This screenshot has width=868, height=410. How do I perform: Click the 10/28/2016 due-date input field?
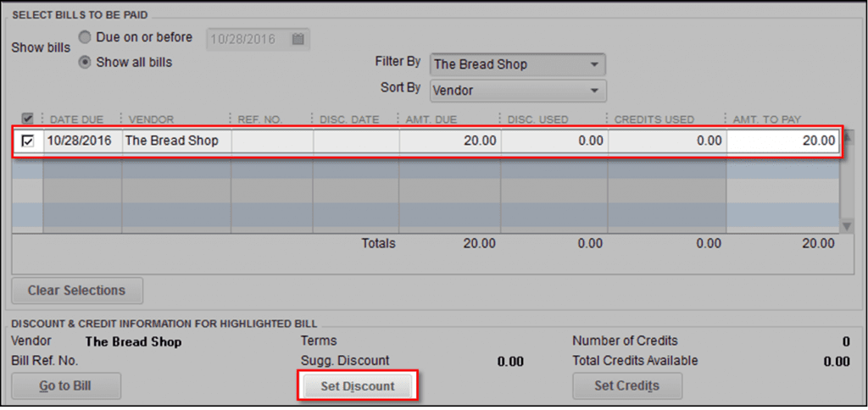pyautogui.click(x=258, y=39)
